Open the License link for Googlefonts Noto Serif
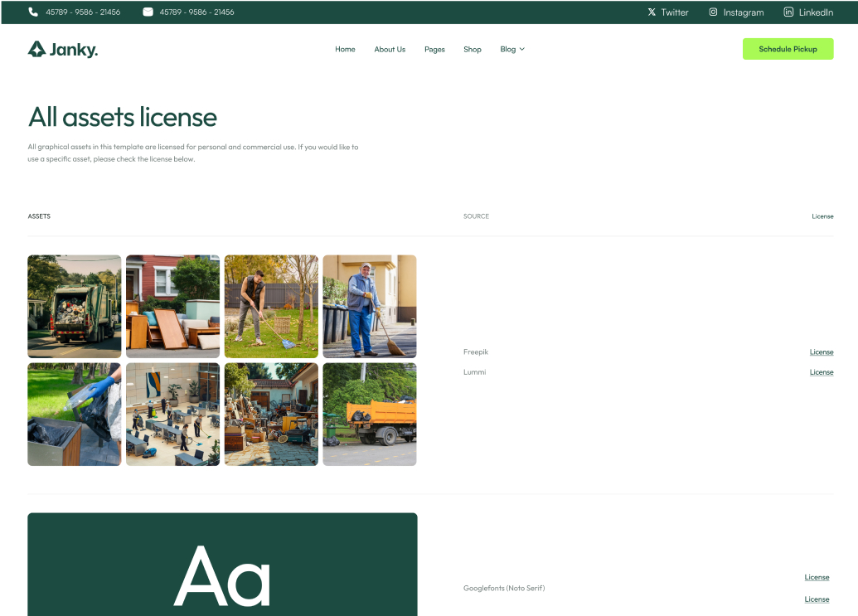This screenshot has height=616, width=858. (x=816, y=577)
